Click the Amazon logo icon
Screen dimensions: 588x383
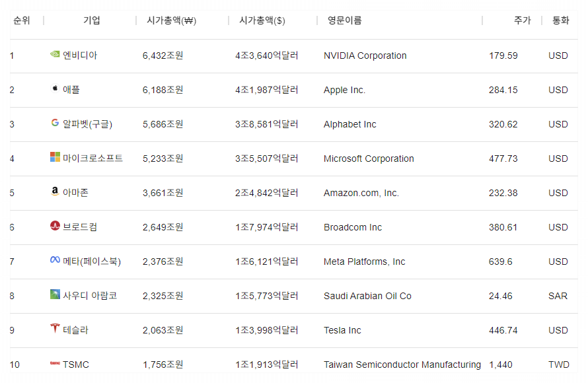point(55,191)
